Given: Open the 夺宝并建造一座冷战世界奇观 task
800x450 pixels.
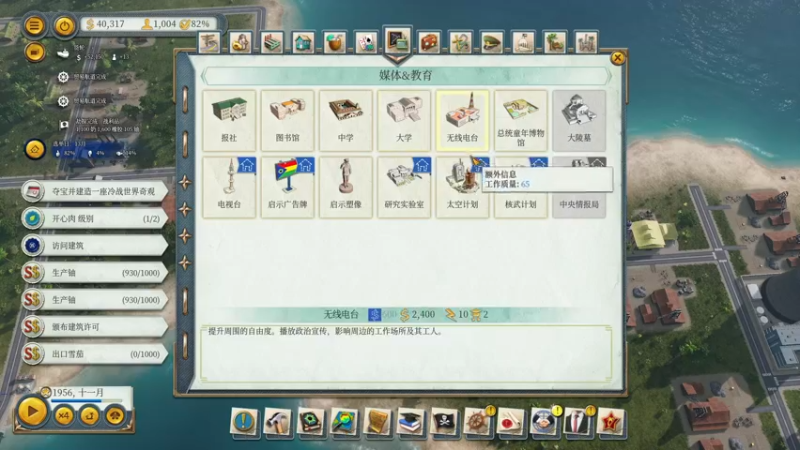Looking at the screenshot, I should (95, 191).
